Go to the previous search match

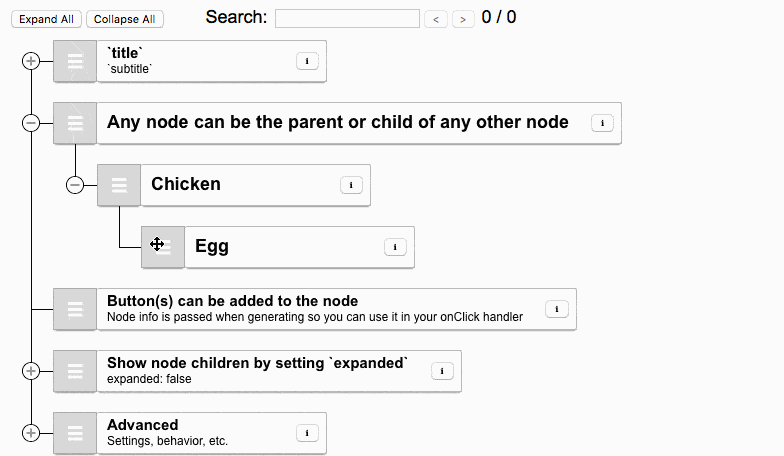point(435,19)
